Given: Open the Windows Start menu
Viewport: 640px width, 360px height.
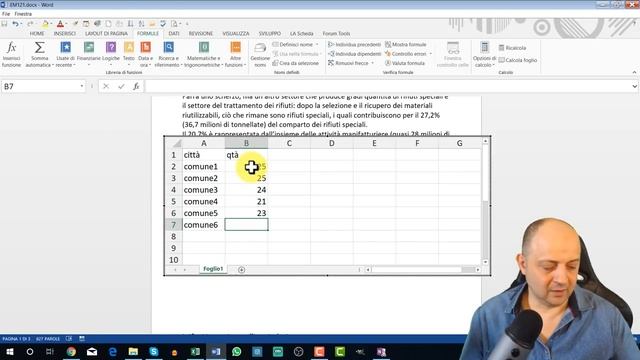Looking at the screenshot, I should [x=9, y=351].
